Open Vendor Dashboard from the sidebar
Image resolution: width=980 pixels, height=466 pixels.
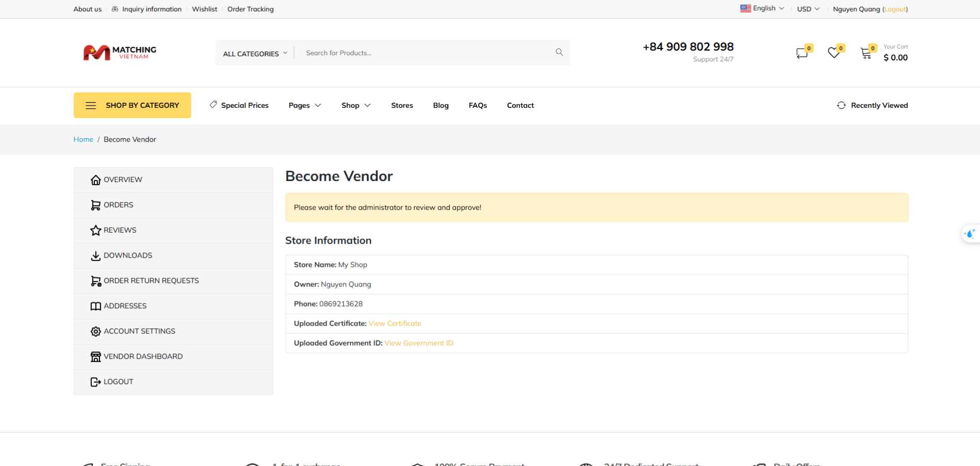click(143, 357)
